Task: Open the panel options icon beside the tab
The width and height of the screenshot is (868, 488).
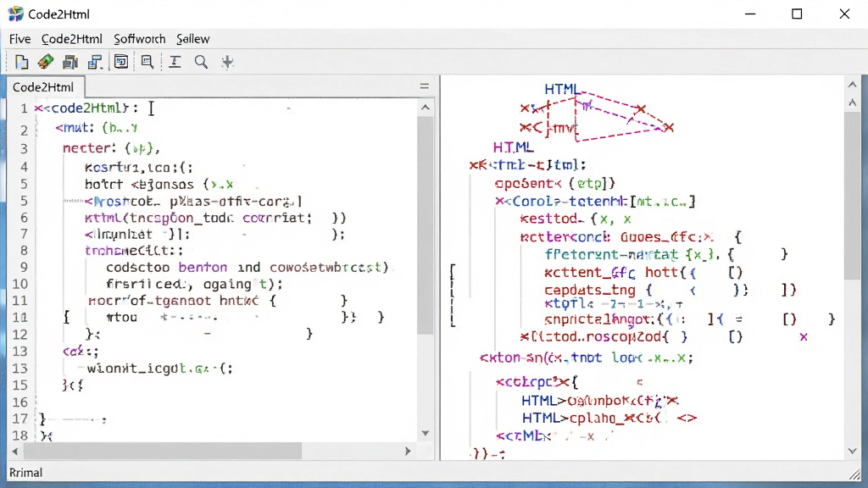Action: 425,86
